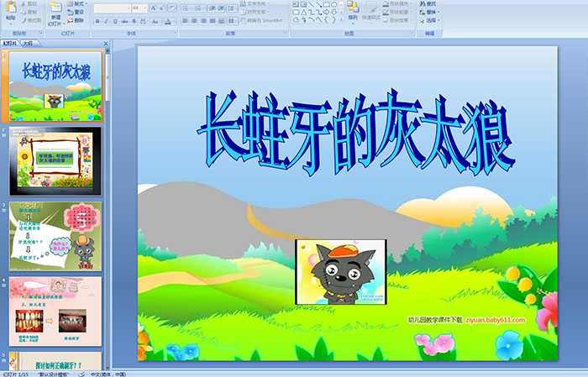
Task: Click the Numbering list icon
Action: point(200,8)
